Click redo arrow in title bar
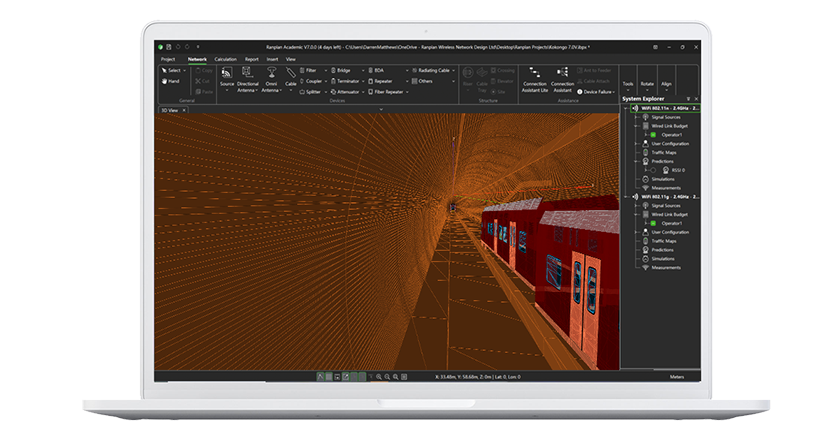838x438 pixels. (x=187, y=47)
